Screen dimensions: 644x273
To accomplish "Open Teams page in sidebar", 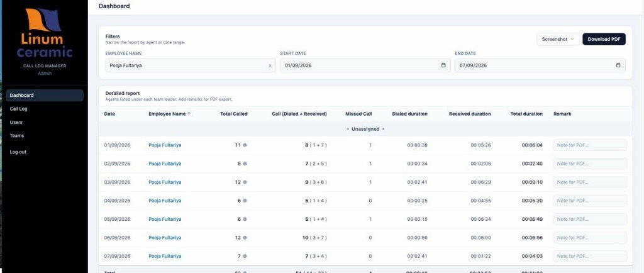I will (x=17, y=135).
